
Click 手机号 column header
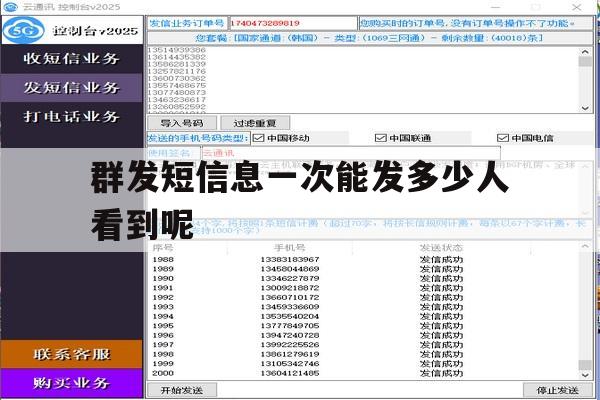[290, 248]
